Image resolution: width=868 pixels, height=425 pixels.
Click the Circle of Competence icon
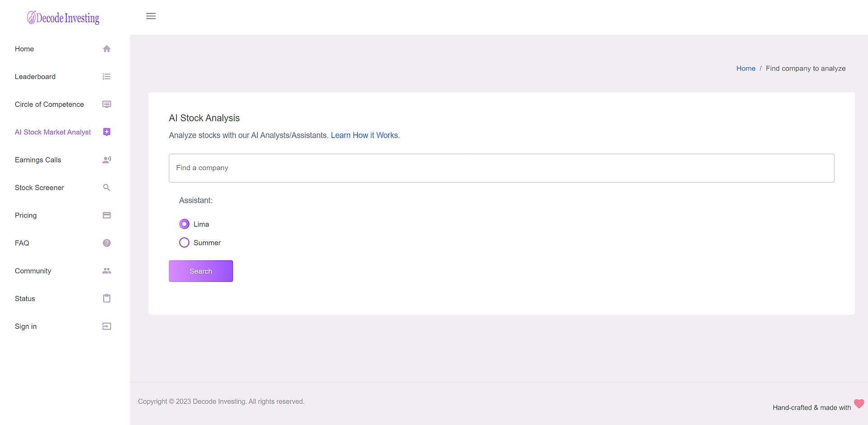click(107, 104)
